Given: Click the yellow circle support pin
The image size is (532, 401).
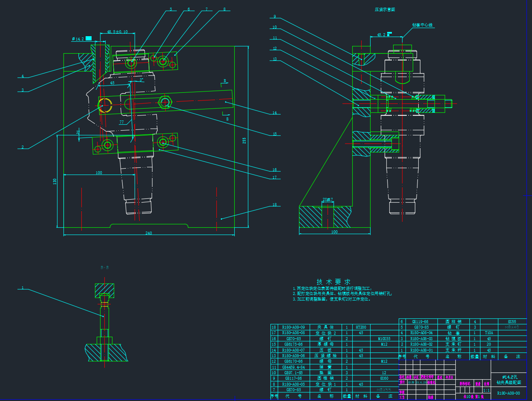Looking at the screenshot, I should click(x=105, y=105).
